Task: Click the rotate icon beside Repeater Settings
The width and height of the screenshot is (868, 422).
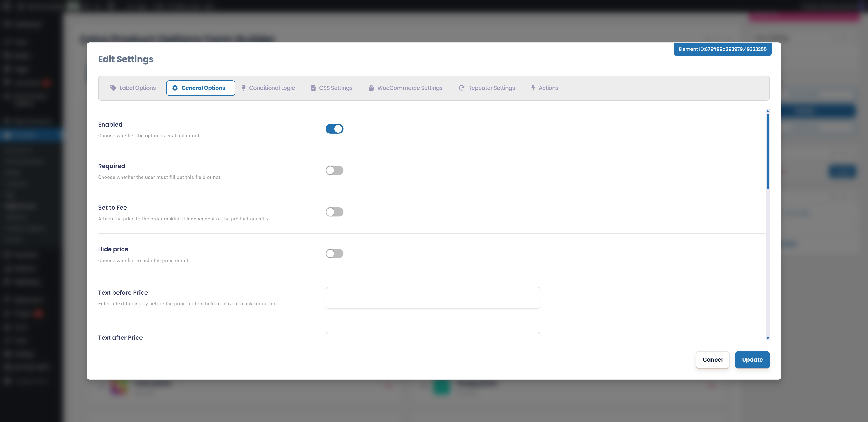Action: 462,88
